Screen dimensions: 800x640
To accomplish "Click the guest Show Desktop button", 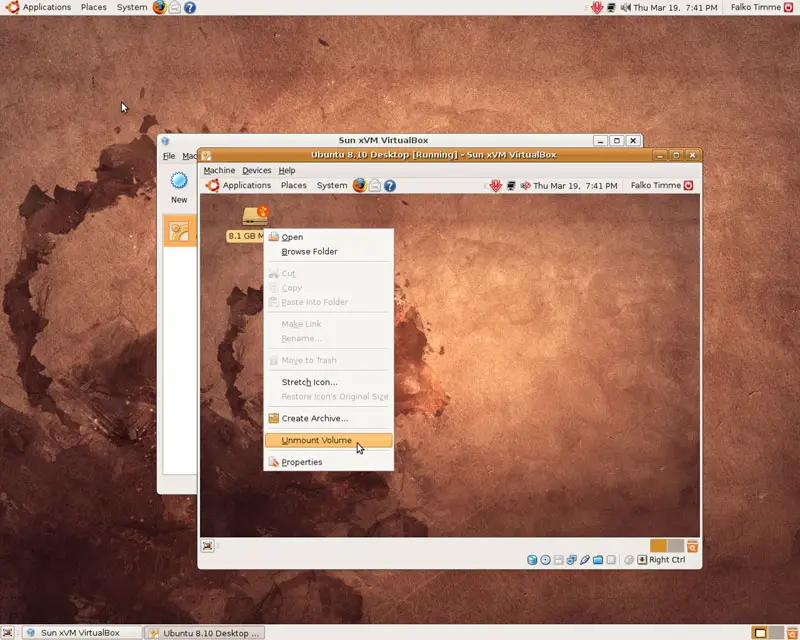I will [208, 546].
